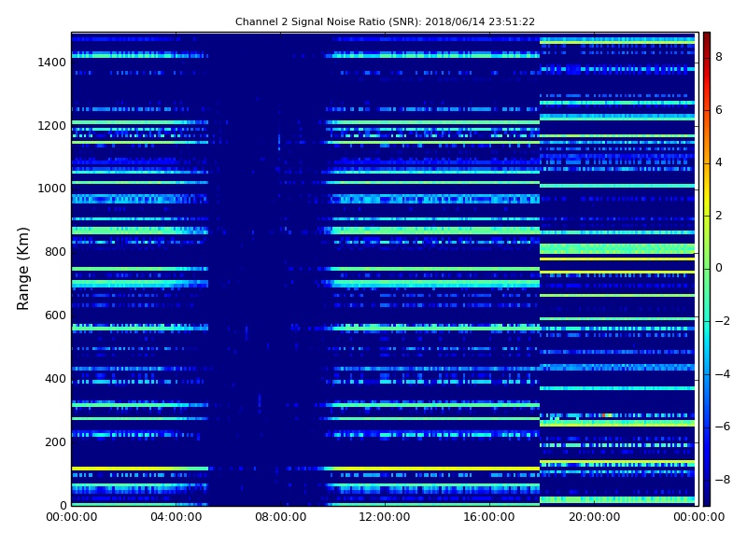Click the 400 tick label on the range axis

pos(55,379)
